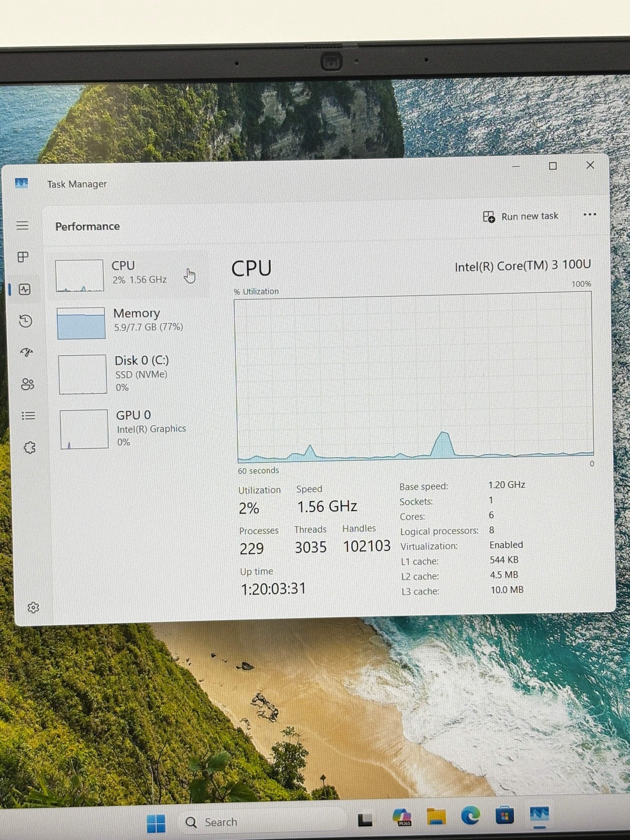Open Details page icon in sidebar
Viewport: 630px width, 840px height.
28,416
